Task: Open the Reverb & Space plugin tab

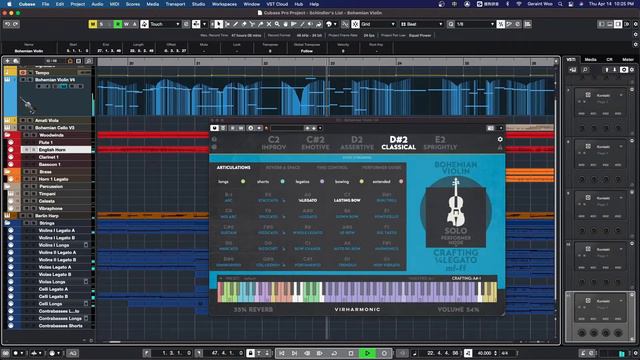Action: (x=282, y=168)
